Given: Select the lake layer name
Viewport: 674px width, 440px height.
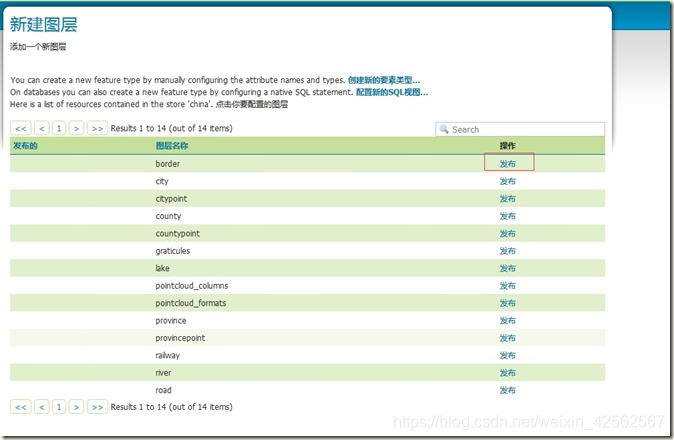Looking at the screenshot, I should [x=162, y=268].
